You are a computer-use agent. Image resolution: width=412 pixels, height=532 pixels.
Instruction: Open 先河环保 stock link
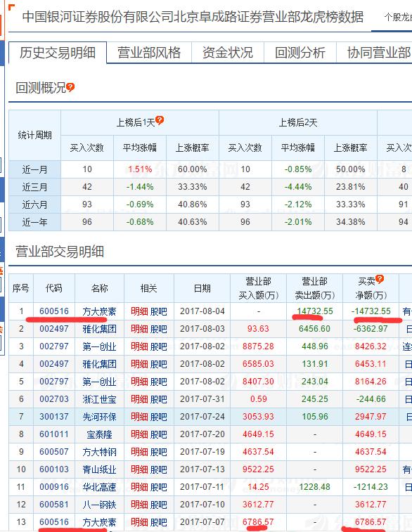coord(99,417)
